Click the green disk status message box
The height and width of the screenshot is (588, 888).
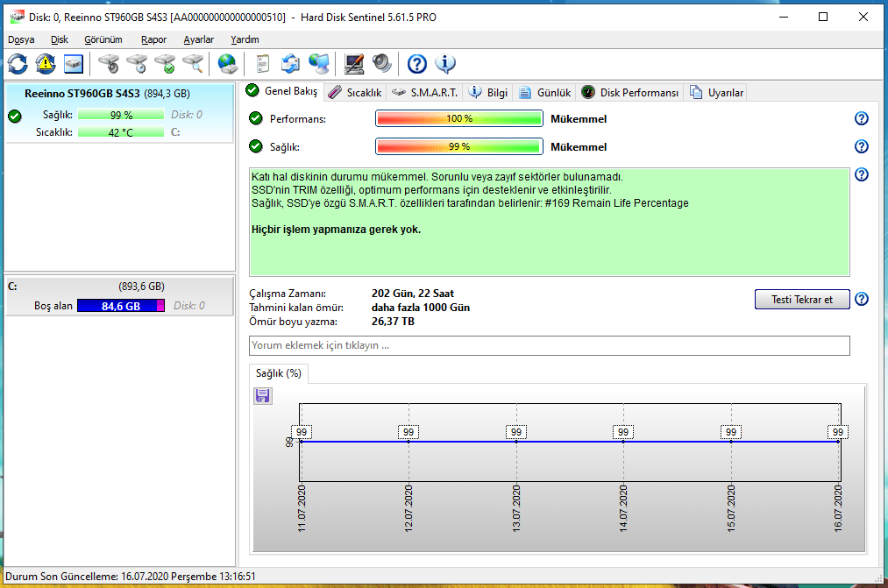(x=550, y=222)
